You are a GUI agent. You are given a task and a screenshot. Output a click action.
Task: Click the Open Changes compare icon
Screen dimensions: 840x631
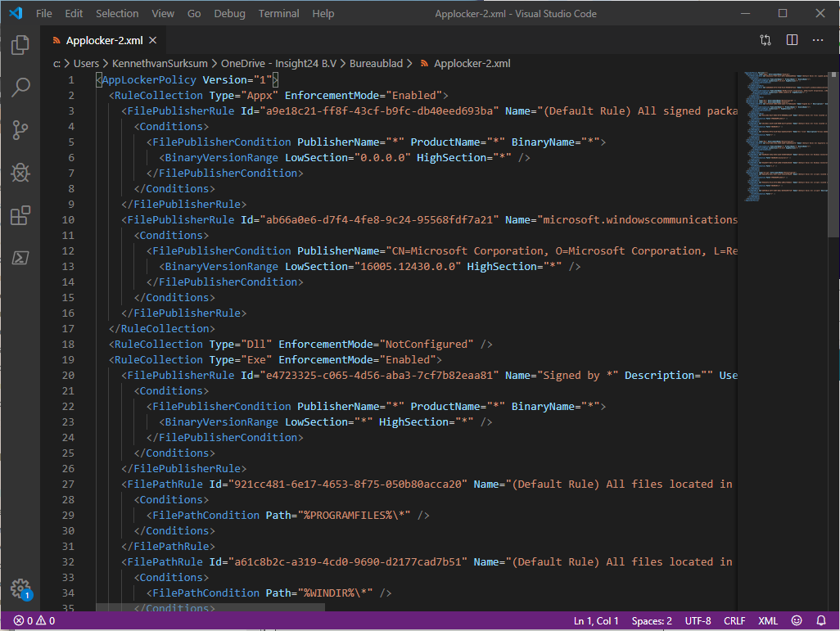pyautogui.click(x=765, y=40)
